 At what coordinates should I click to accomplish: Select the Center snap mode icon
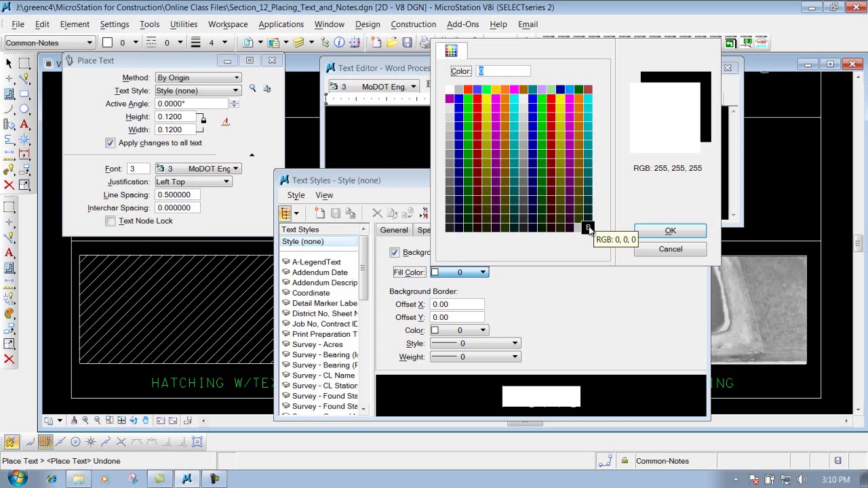pyautogui.click(x=75, y=442)
